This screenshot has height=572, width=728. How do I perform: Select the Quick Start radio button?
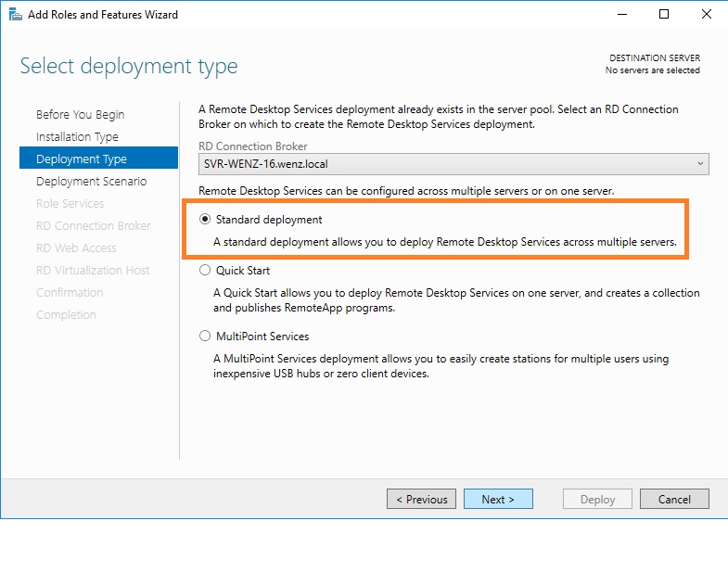click(205, 270)
